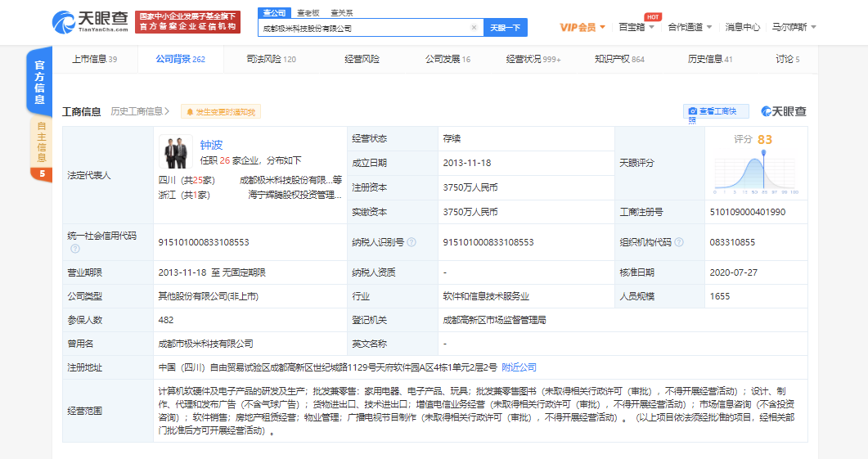Image resolution: width=868 pixels, height=459 pixels.
Task: Select the 官方信息 side tab
Action: [39, 82]
